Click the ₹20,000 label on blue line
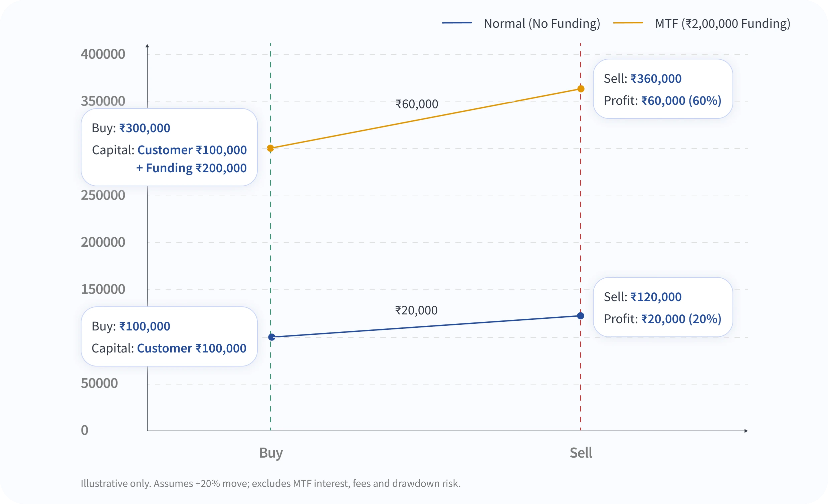Image resolution: width=828 pixels, height=504 pixels. [x=416, y=310]
